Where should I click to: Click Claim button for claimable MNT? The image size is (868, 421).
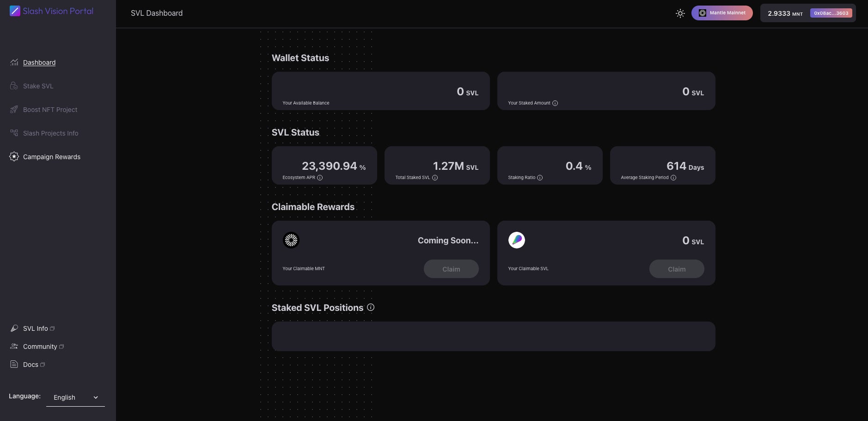click(451, 269)
